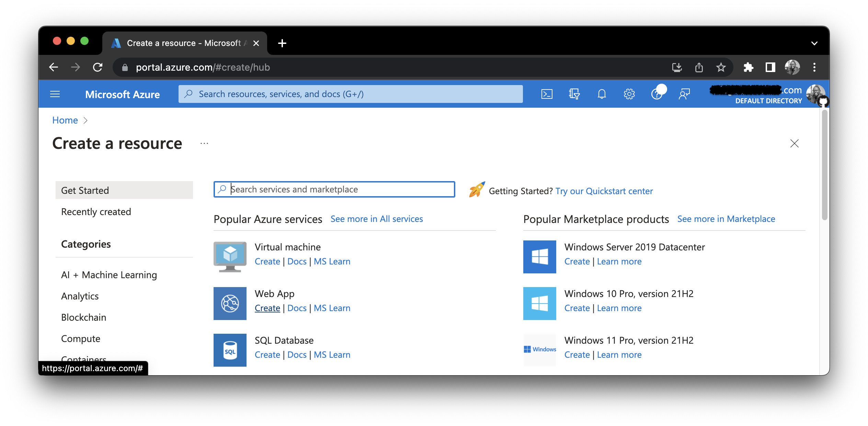Expand the tab search chevron
868x426 pixels.
814,43
